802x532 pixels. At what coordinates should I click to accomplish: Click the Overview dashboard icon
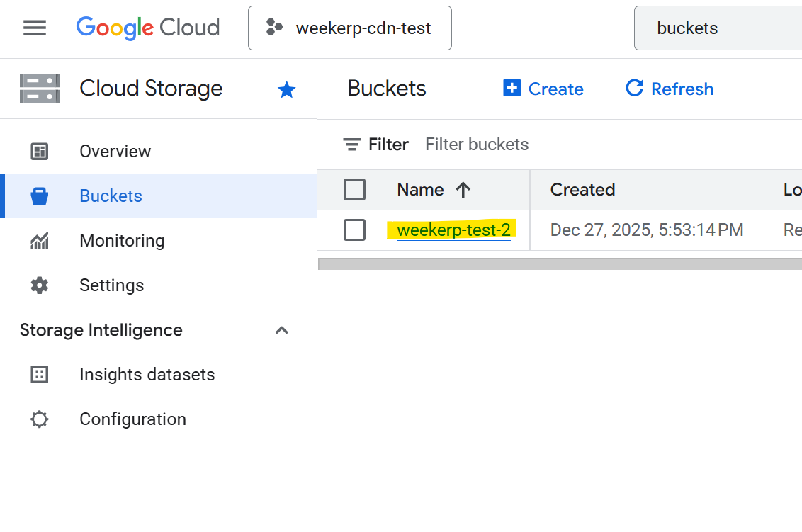tap(40, 151)
